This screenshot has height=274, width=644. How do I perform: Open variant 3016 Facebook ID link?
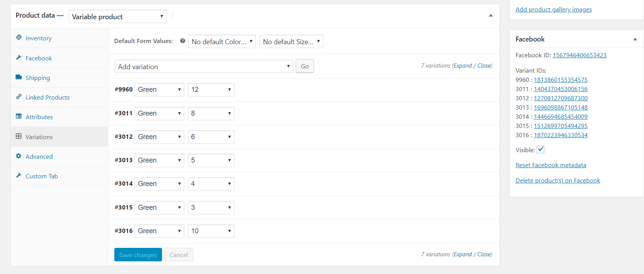[560, 135]
